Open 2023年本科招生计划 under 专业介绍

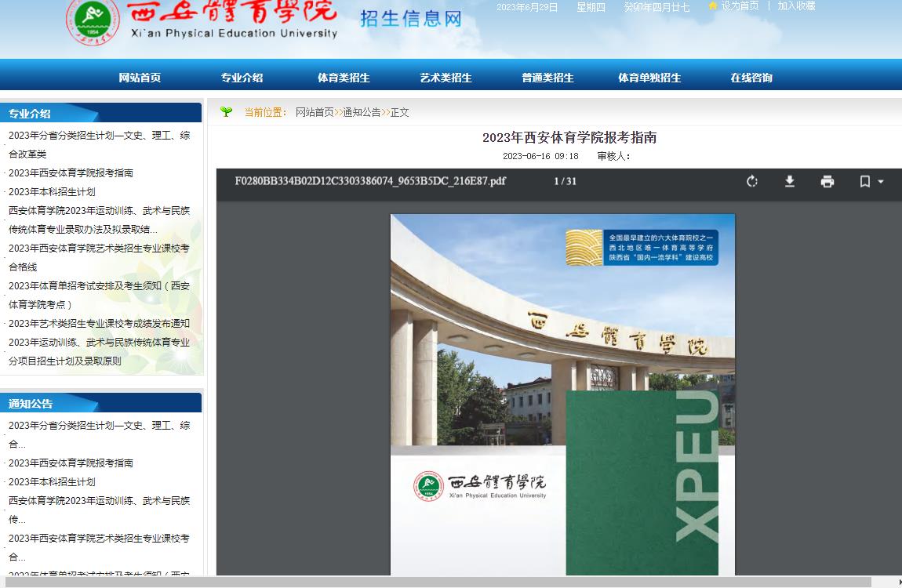pyautogui.click(x=52, y=192)
